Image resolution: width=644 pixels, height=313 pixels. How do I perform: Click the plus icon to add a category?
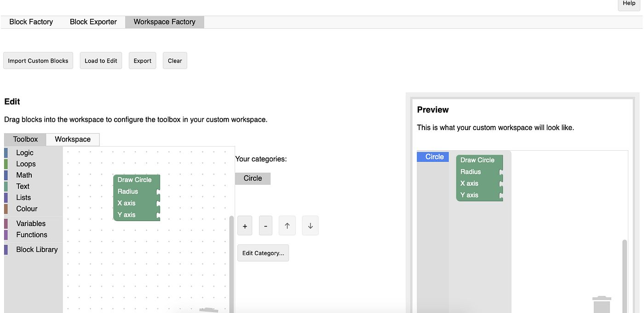(x=244, y=225)
